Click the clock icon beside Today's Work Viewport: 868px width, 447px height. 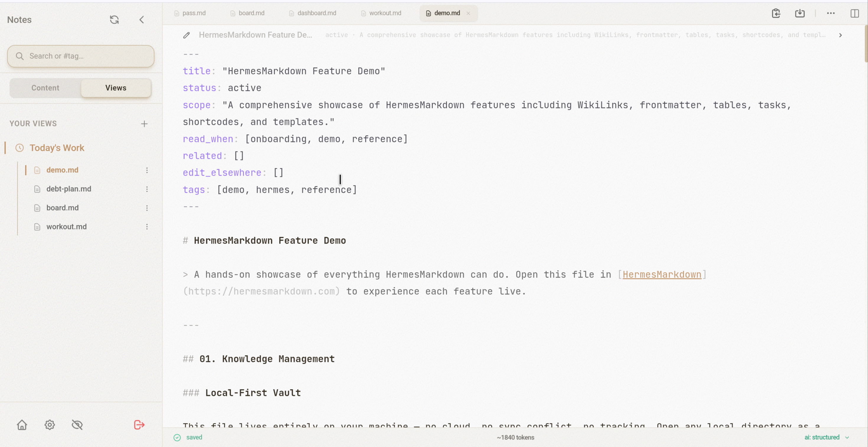click(19, 148)
